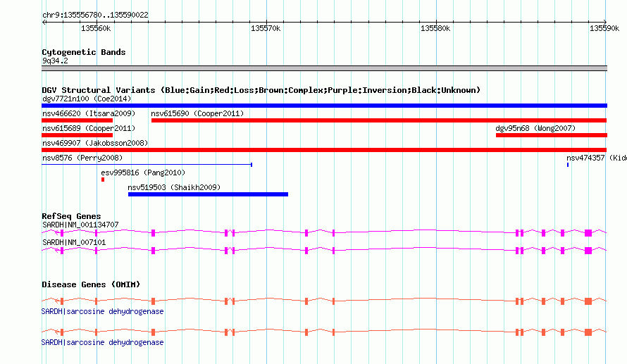Click the gray 9q34.2 cytogenetic band bar
The height and width of the screenshot is (364, 627).
click(x=324, y=68)
